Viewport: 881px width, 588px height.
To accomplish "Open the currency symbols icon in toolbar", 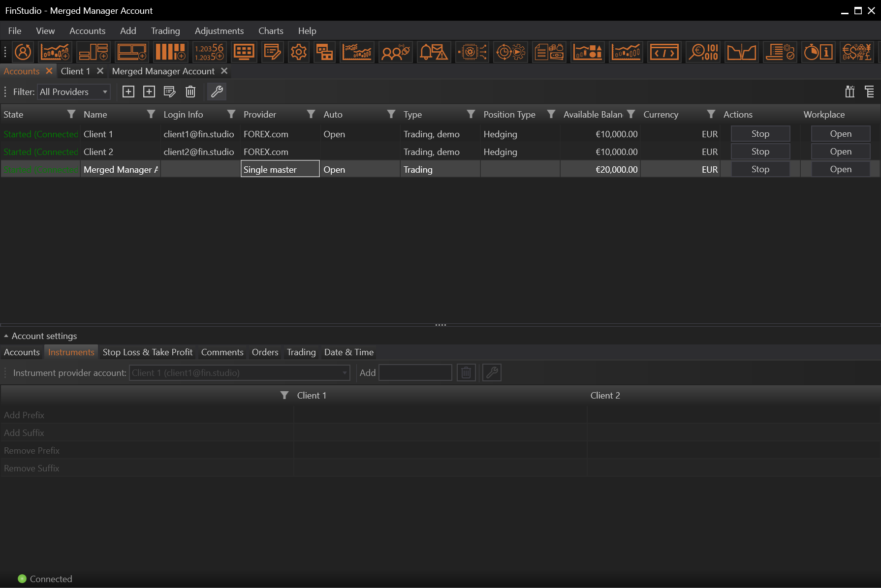I will click(x=856, y=52).
